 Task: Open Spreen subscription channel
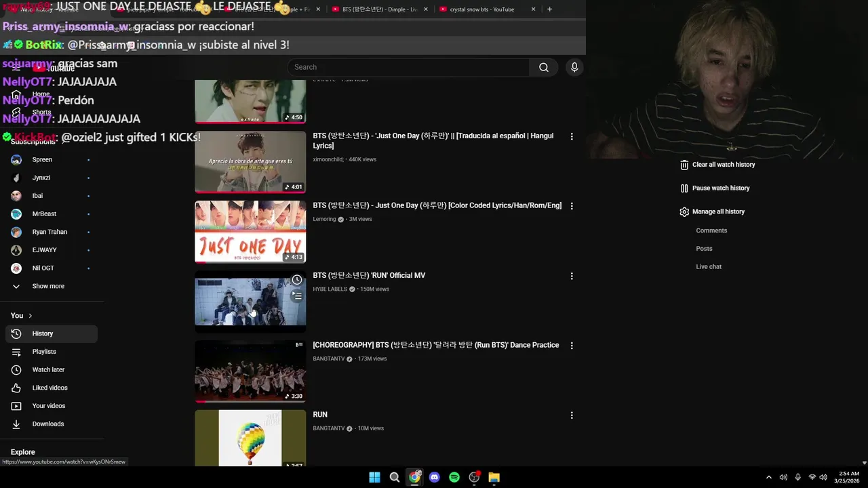click(x=52, y=159)
